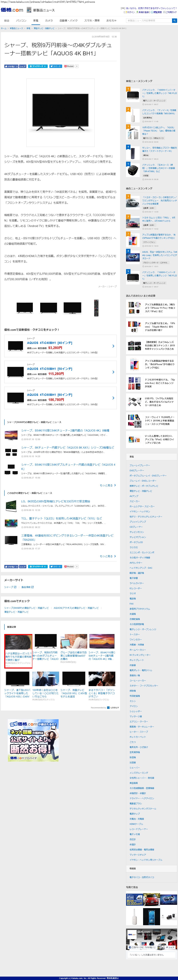The image size is (178, 980).
Task: Click the top Facebook シェア button
Action: [x=23, y=66]
